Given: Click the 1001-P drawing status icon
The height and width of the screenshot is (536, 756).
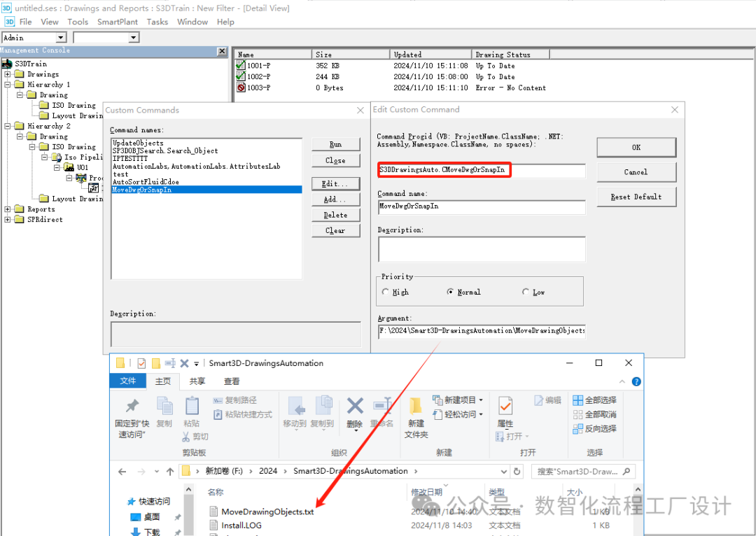Looking at the screenshot, I should coord(241,65).
